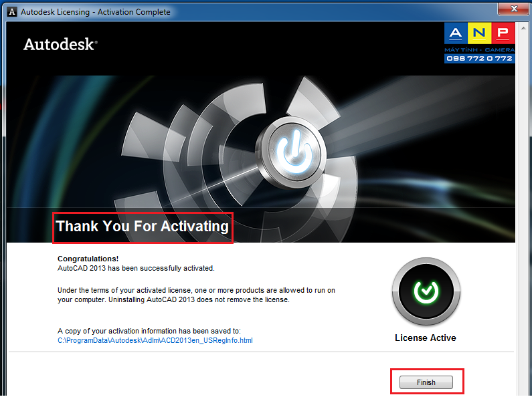Click the 'Thank You For Activating' heading

tap(143, 227)
